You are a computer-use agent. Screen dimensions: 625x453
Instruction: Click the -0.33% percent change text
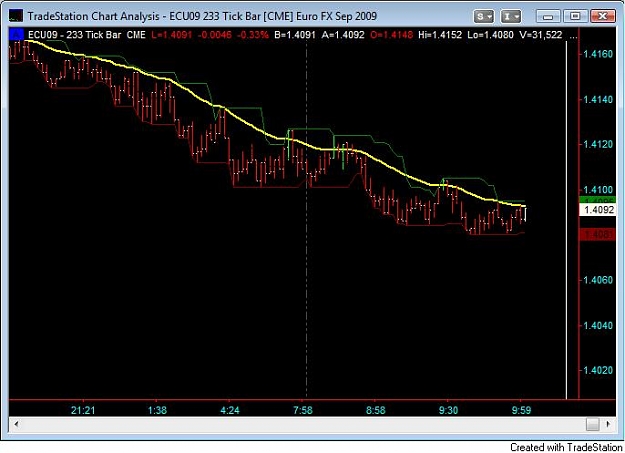(x=253, y=35)
